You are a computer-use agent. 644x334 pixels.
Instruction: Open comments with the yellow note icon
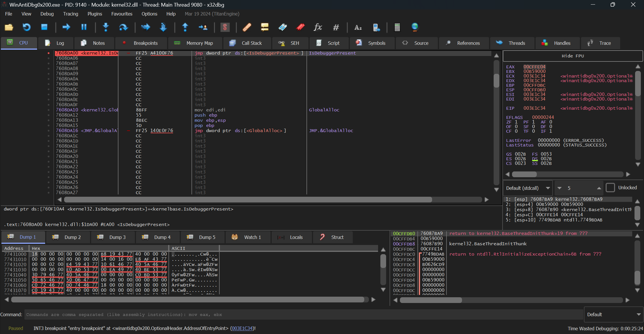point(265,27)
